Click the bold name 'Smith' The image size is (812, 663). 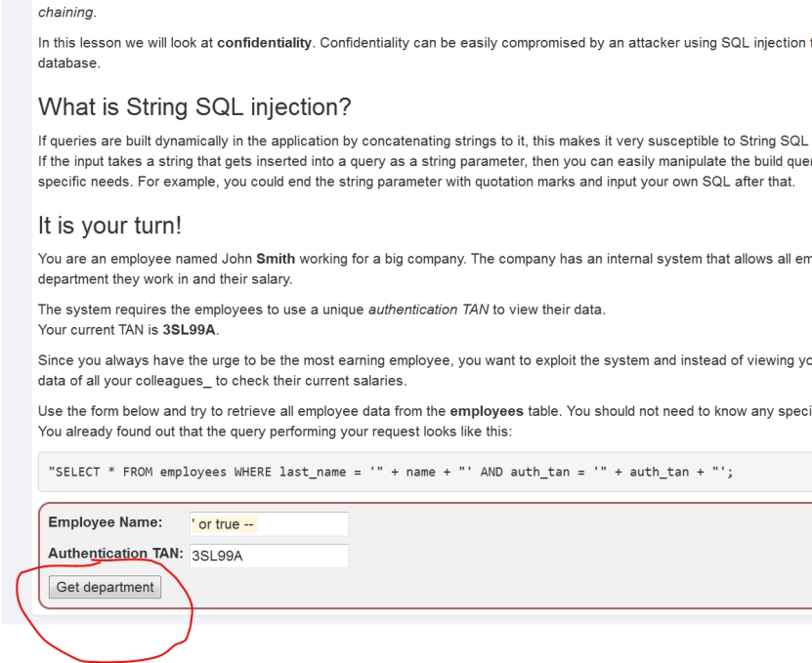pyautogui.click(x=276, y=259)
